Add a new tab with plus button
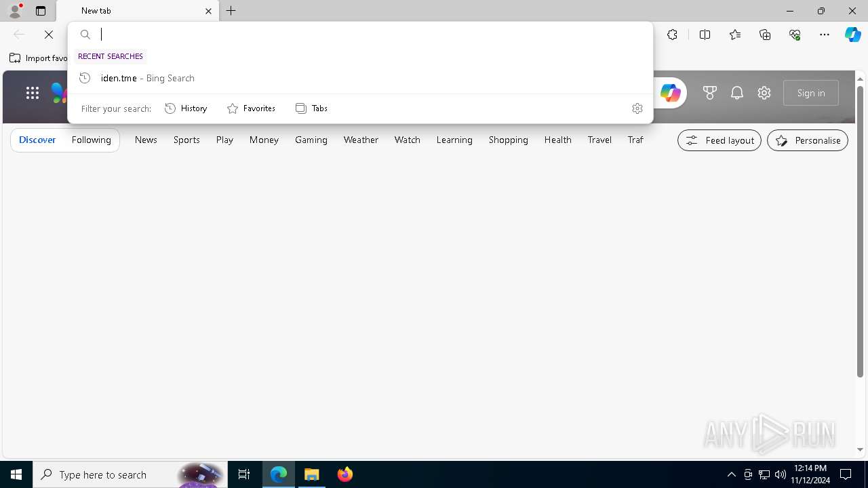This screenshot has height=488, width=868. 231,11
